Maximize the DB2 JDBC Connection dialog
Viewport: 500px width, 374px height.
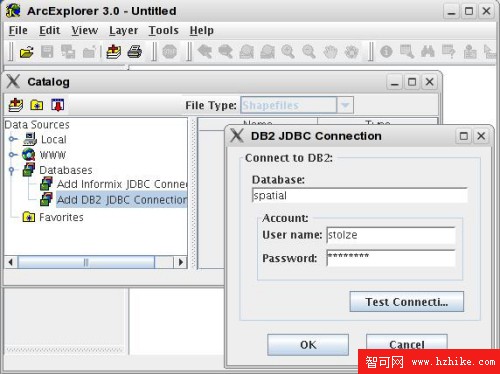[x=464, y=136]
